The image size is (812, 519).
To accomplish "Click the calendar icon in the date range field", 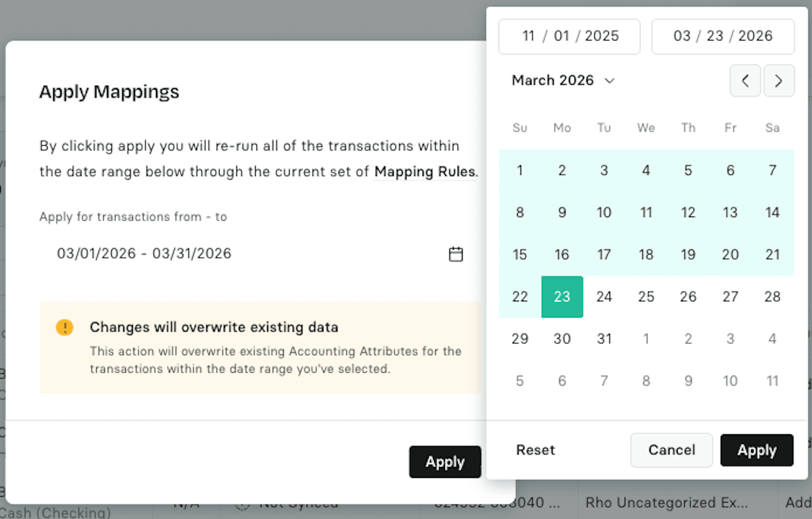I will [x=456, y=254].
